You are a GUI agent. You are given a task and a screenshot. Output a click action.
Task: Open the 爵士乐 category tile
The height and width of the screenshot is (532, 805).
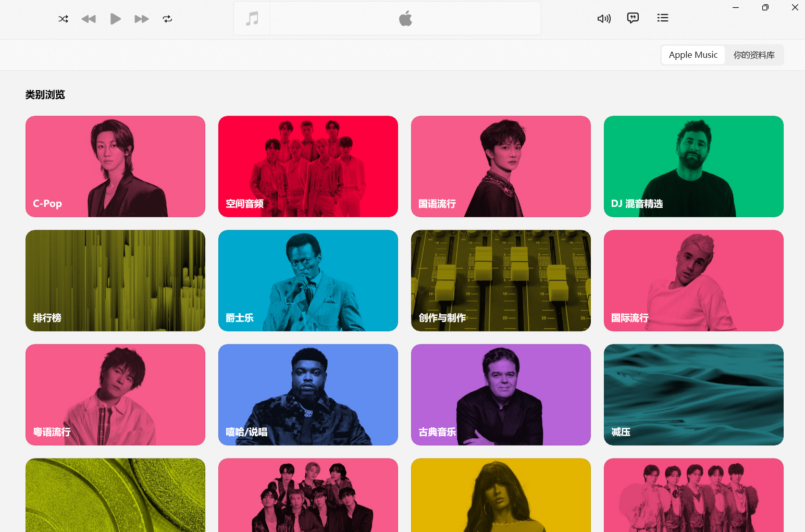tap(308, 280)
